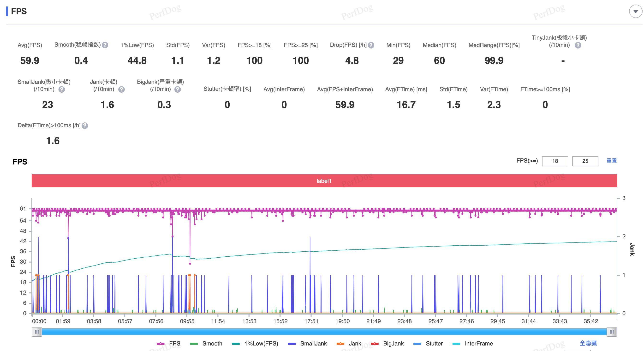Click left handle of time range slider
Viewport: 644px width, 351px height.
tap(37, 332)
